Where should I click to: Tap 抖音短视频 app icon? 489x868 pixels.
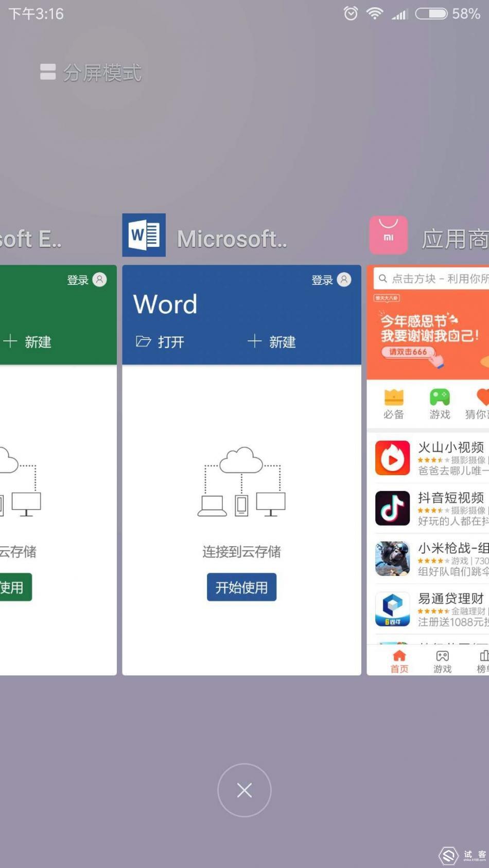pos(393,508)
